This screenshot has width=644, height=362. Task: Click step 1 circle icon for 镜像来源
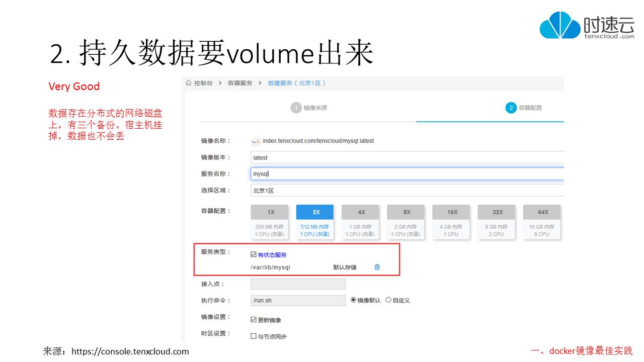coord(296,107)
